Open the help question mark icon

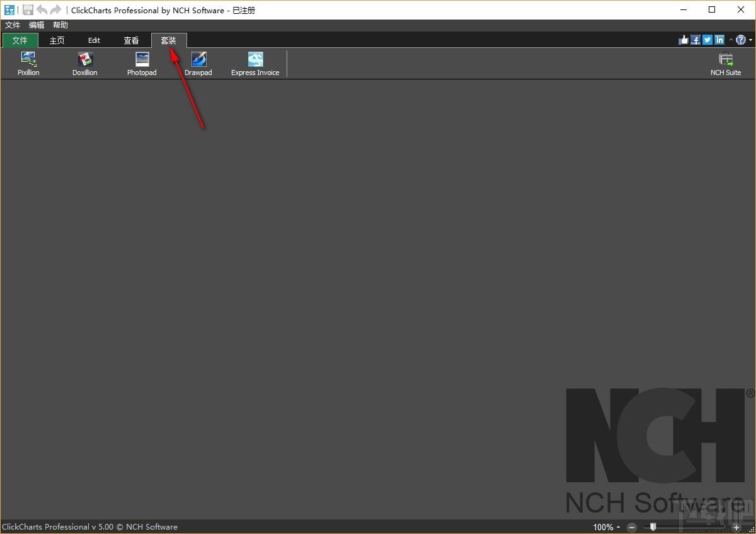click(741, 40)
